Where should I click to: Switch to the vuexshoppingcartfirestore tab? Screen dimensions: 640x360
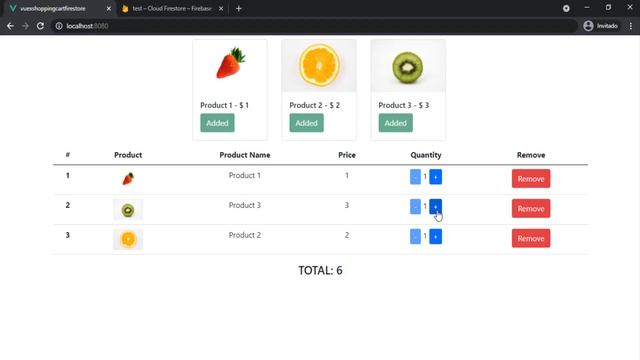click(x=58, y=8)
